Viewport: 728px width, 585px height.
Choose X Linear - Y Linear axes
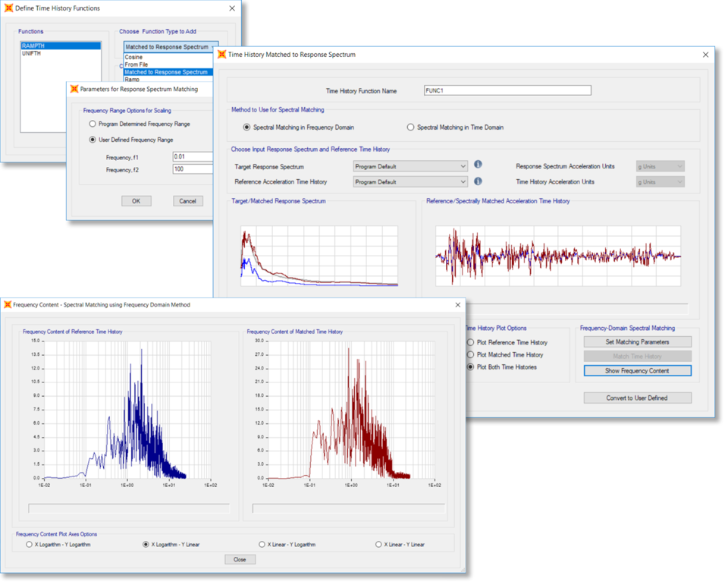point(379,544)
